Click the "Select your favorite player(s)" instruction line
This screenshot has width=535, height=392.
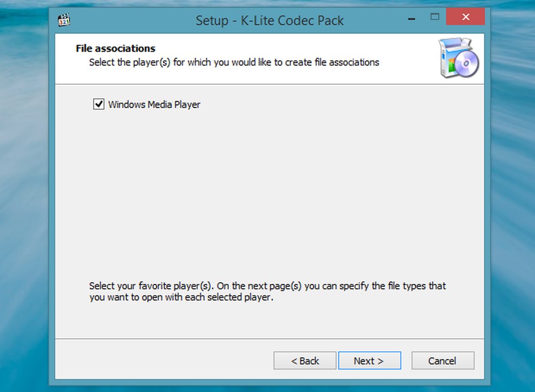pyautogui.click(x=267, y=286)
